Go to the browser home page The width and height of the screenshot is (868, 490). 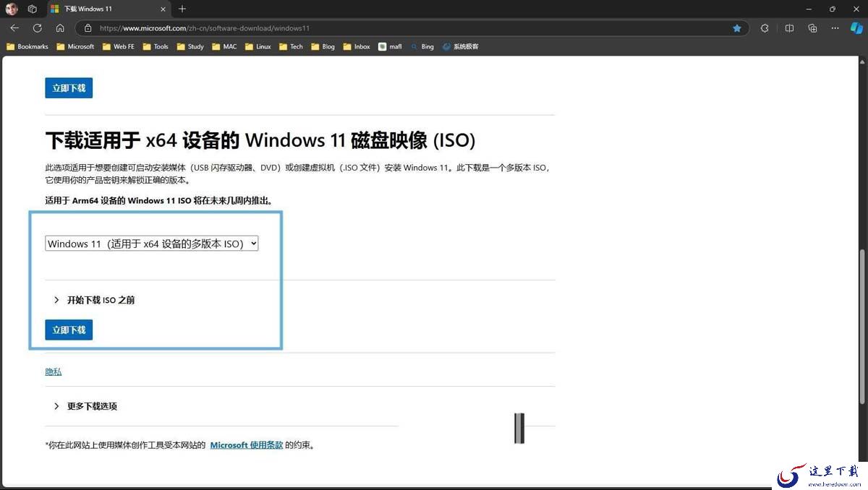[x=60, y=28]
